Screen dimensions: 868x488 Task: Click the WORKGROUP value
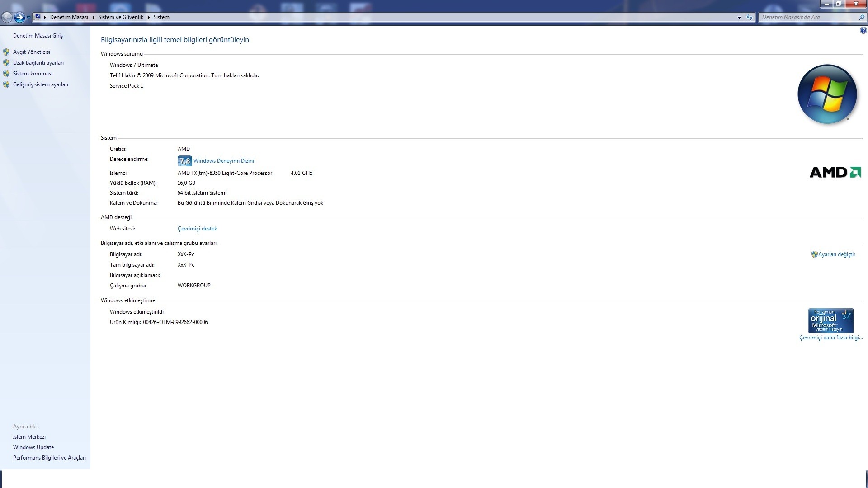194,286
